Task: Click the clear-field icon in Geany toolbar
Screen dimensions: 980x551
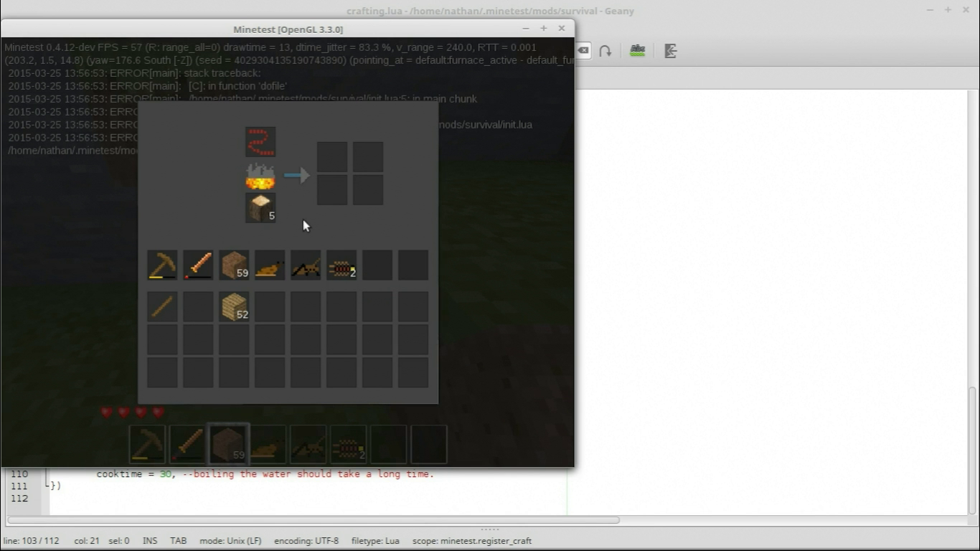Action: pyautogui.click(x=583, y=50)
